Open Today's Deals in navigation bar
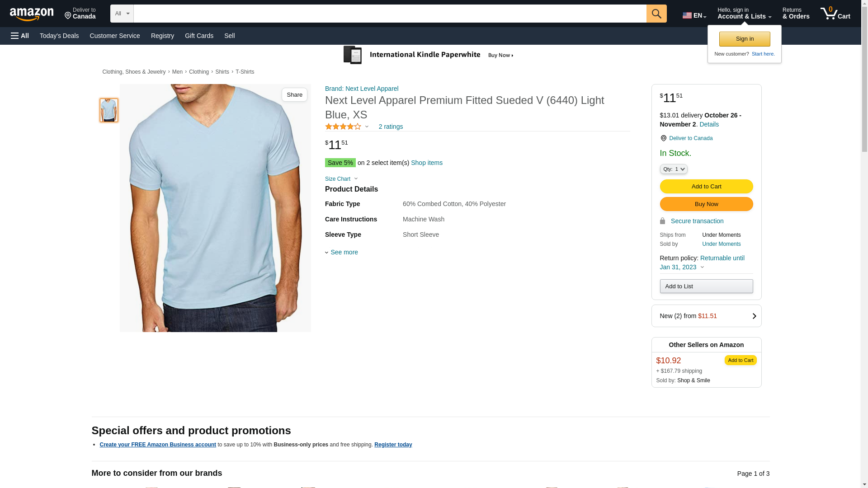The width and height of the screenshot is (868, 488). (x=59, y=36)
